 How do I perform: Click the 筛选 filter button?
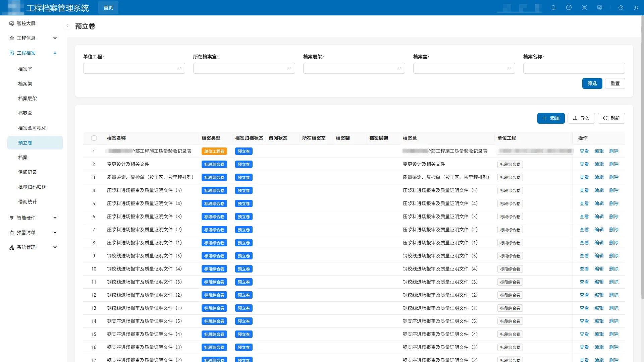[592, 83]
